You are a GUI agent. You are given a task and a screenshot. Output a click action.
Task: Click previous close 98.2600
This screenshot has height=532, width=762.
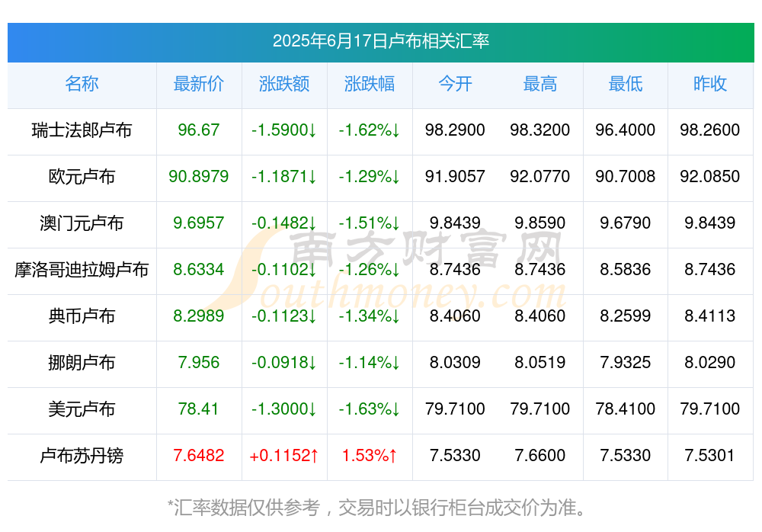click(x=710, y=130)
